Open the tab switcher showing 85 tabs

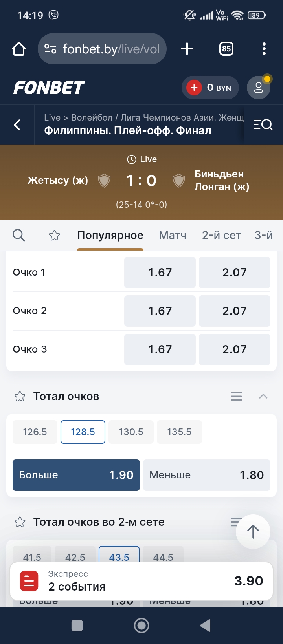(226, 49)
